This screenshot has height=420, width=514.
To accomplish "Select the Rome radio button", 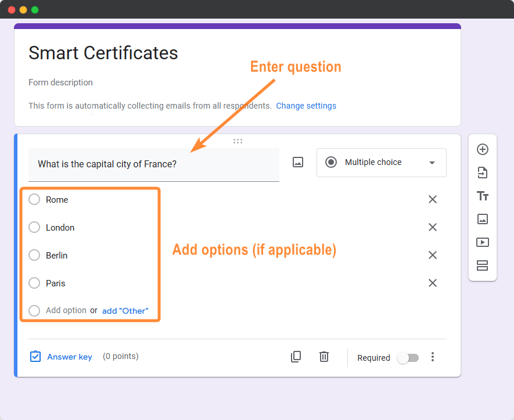I will point(34,199).
